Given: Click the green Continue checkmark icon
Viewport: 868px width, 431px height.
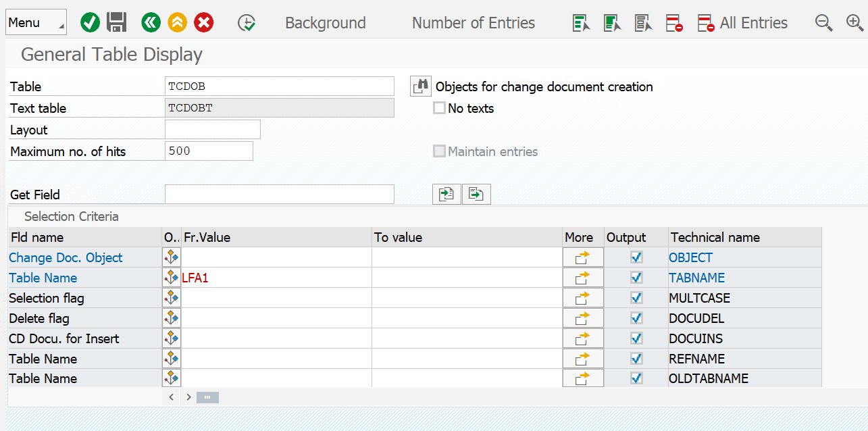Looking at the screenshot, I should point(90,22).
